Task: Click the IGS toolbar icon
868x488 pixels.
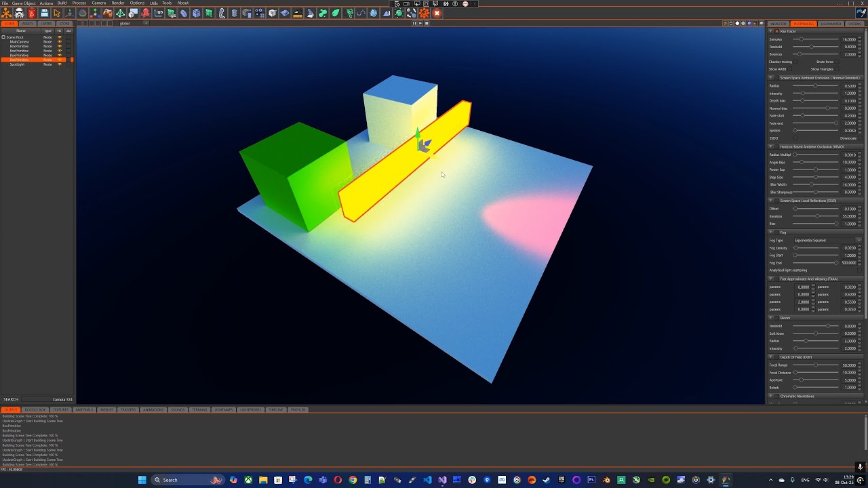Action: point(159,13)
